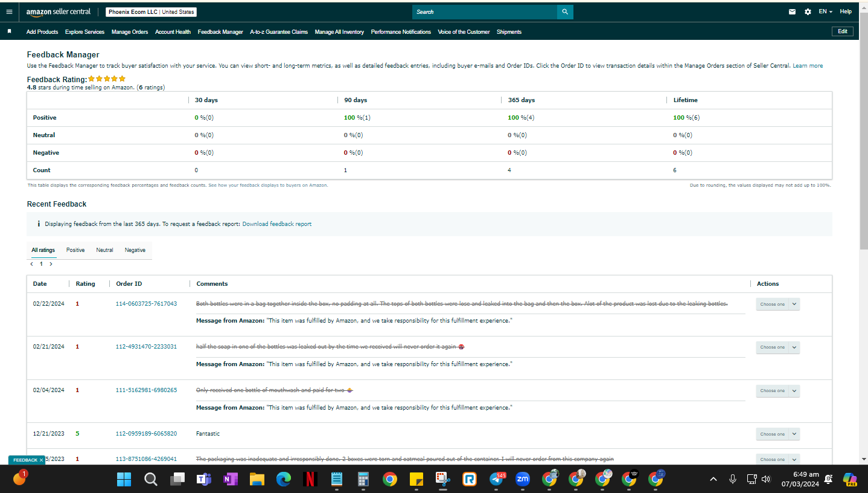Click See how your feedback displays link

(x=268, y=185)
